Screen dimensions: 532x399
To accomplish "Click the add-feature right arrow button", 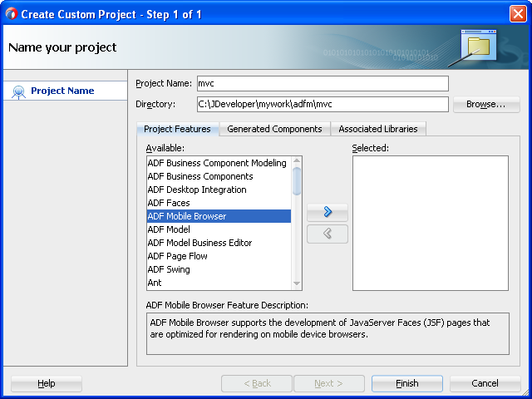I will point(327,213).
